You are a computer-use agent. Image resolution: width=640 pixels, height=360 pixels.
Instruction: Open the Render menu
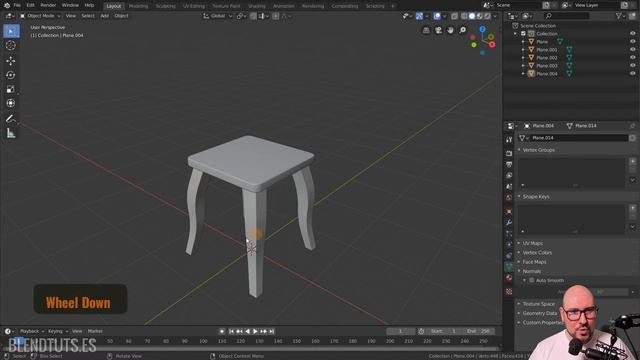tap(48, 5)
